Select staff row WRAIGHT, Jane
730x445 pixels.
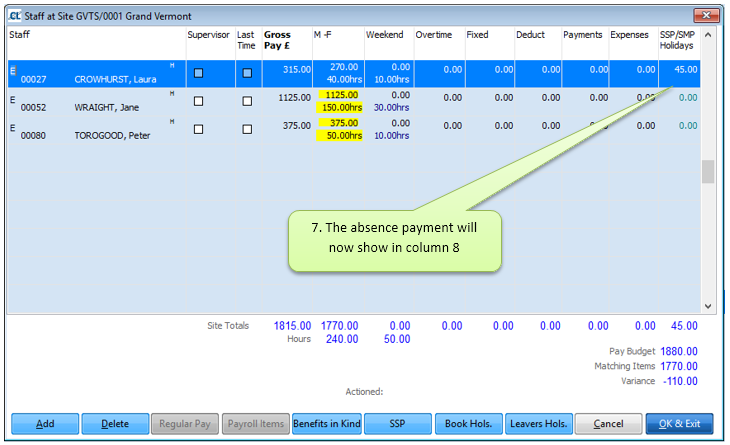coord(354,101)
